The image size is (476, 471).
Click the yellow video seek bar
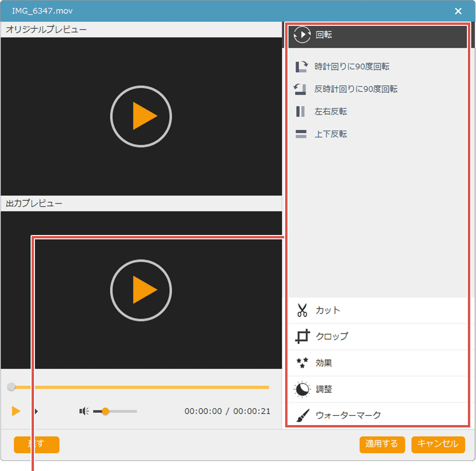coord(144,387)
